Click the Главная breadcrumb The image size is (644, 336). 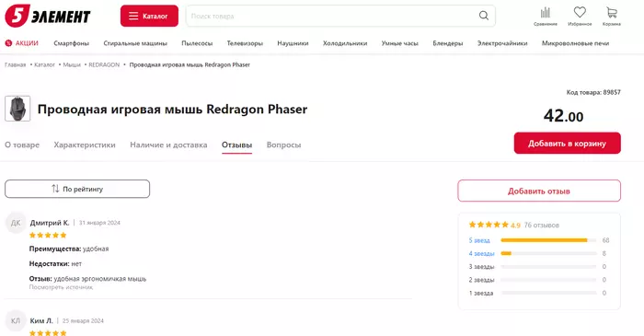16,64
